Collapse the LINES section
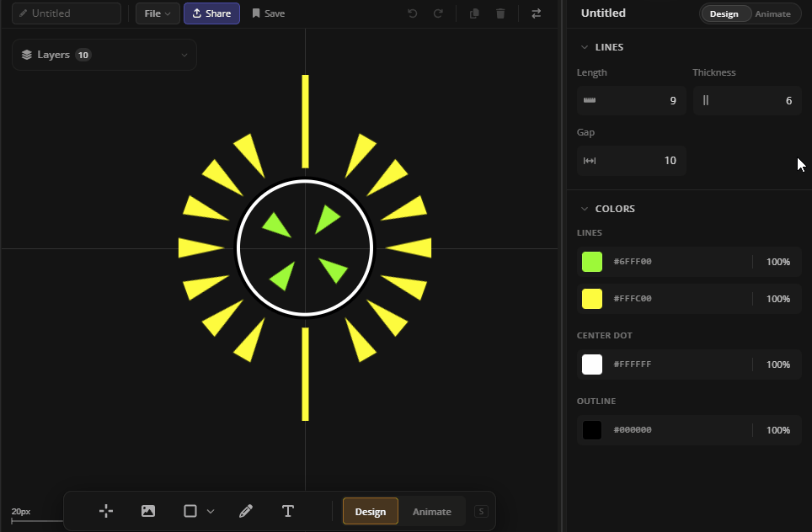Viewport: 812px width, 532px height. [585, 47]
